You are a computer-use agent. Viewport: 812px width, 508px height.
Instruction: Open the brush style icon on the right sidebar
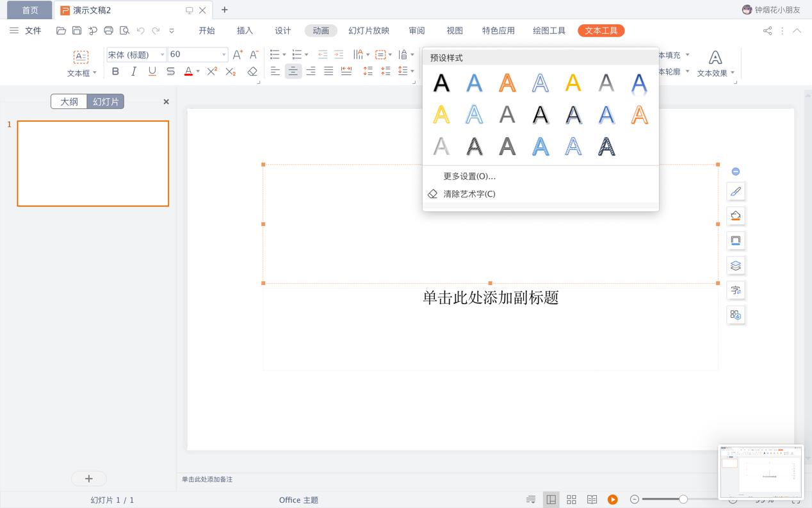coord(736,191)
